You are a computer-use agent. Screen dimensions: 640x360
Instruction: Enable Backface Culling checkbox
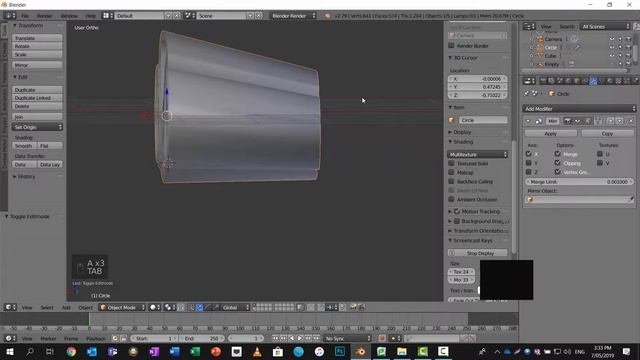click(x=451, y=181)
